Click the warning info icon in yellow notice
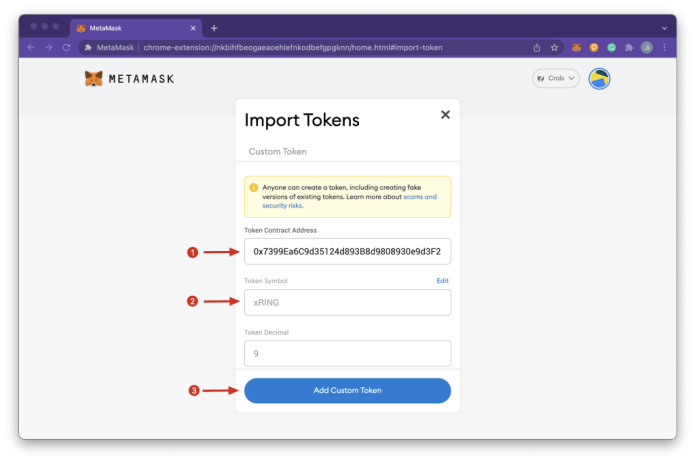The image size is (695, 462). pos(254,188)
